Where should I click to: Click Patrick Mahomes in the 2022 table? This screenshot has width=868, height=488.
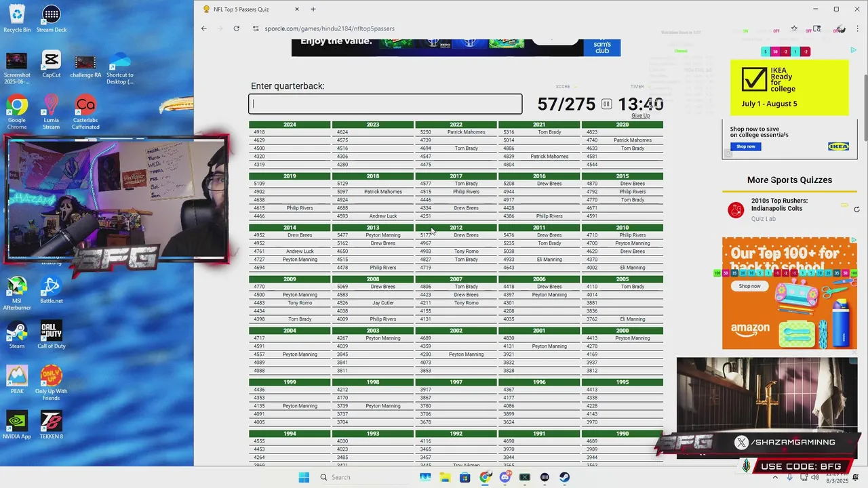point(466,132)
